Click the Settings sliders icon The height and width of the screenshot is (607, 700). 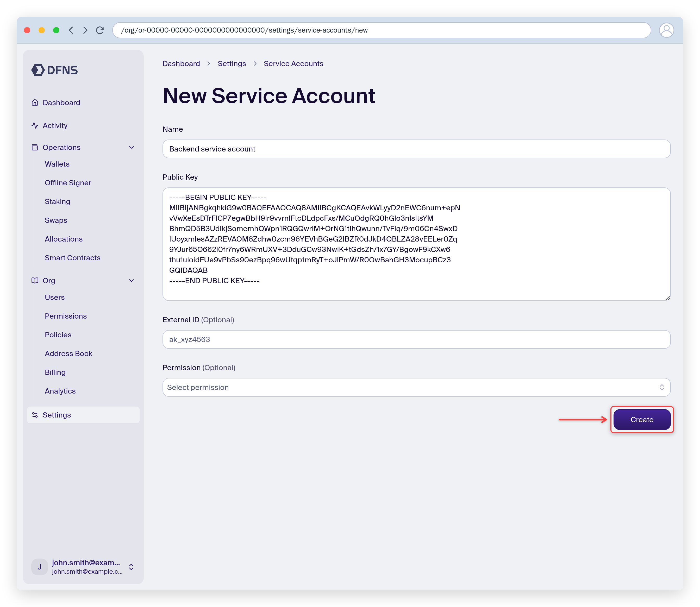tap(35, 415)
